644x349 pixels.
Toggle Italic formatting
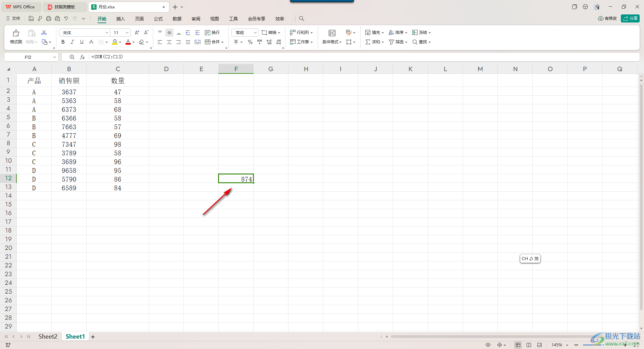coord(72,42)
